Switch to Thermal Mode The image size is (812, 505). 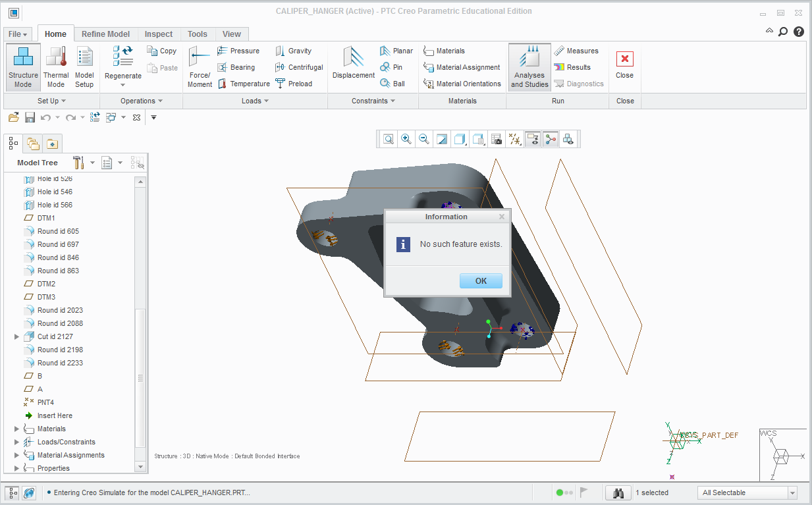pos(56,67)
